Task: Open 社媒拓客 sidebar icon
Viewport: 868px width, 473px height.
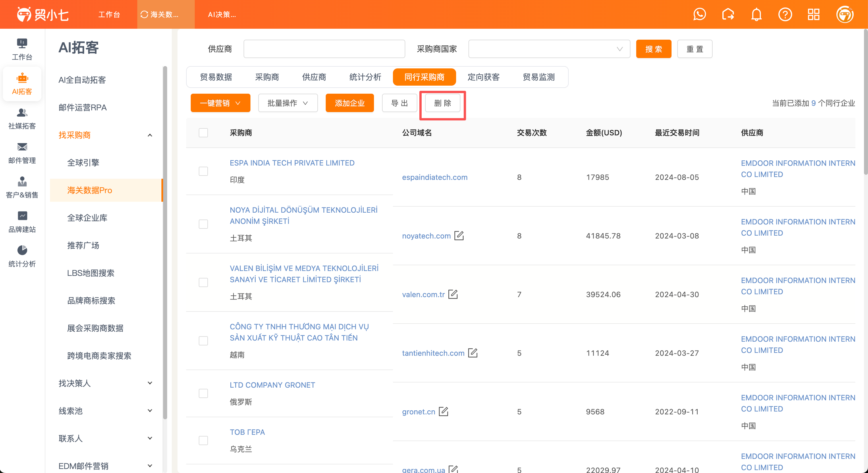Action: [x=22, y=119]
